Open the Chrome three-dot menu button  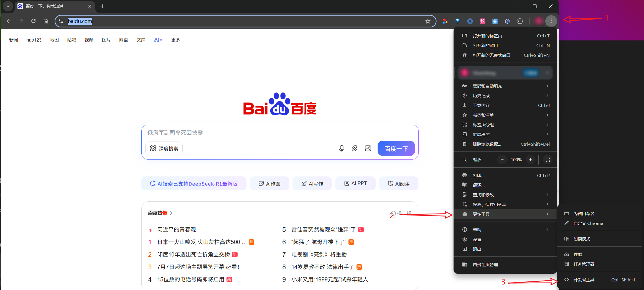(x=551, y=21)
